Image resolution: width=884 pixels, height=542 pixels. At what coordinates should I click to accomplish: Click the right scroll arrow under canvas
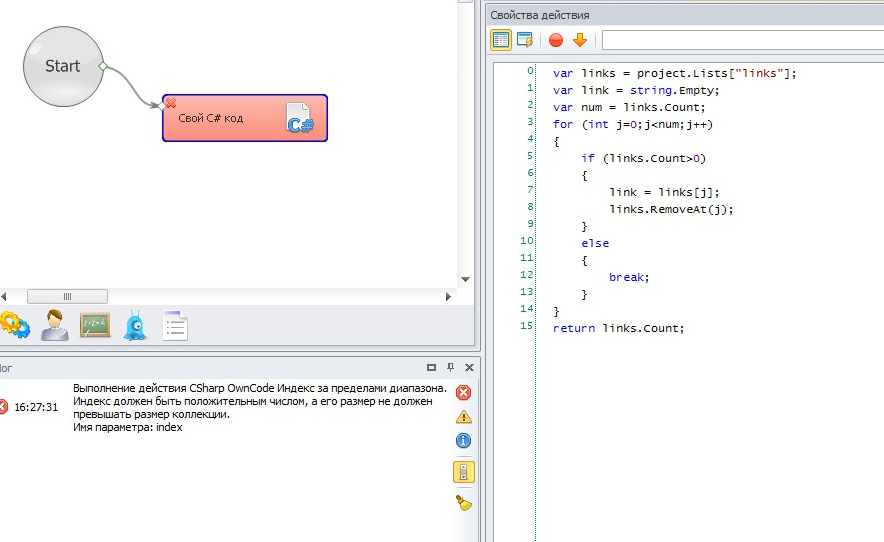[448, 296]
